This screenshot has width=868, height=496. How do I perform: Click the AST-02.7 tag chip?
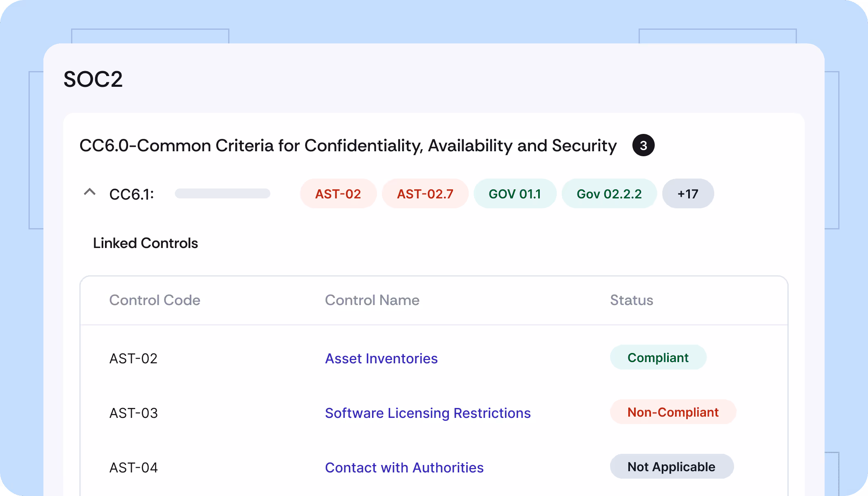pos(425,194)
